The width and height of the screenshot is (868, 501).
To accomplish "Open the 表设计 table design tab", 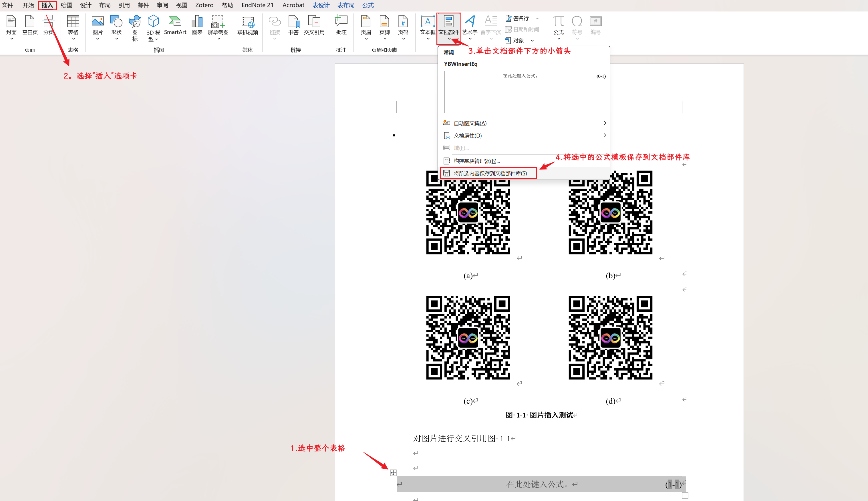I will (x=321, y=5).
